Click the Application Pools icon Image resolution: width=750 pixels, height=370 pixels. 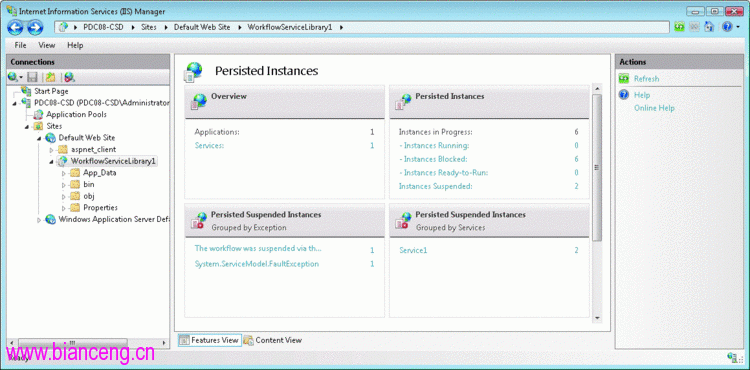[38, 114]
